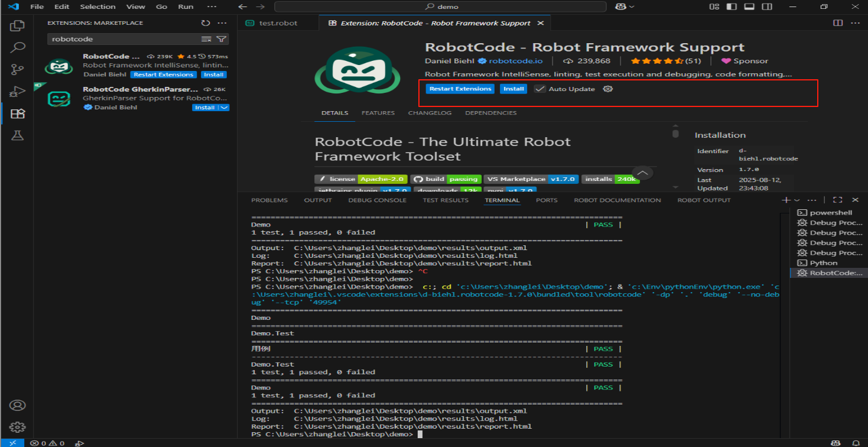Open the Copilot chat icon in title bar
868x447 pixels.
pos(621,7)
